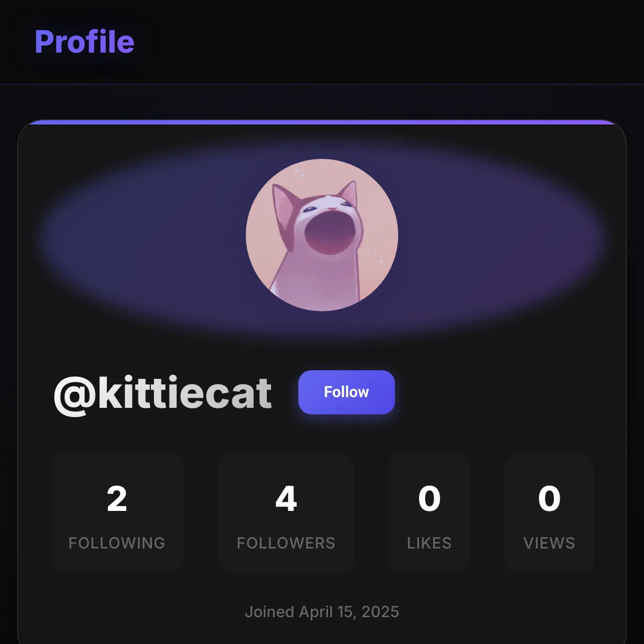Click the number 4 under Followers
This screenshot has height=644, width=644.
pos(286,499)
